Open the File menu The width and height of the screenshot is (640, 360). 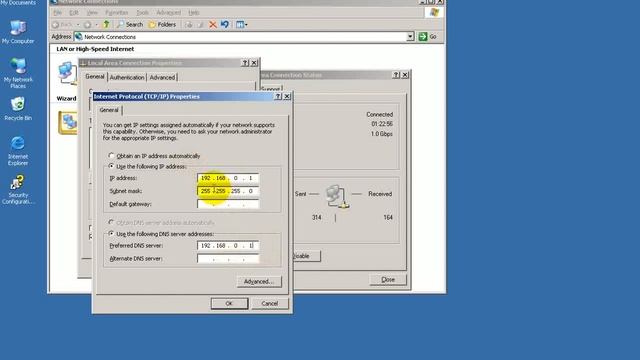click(x=58, y=13)
